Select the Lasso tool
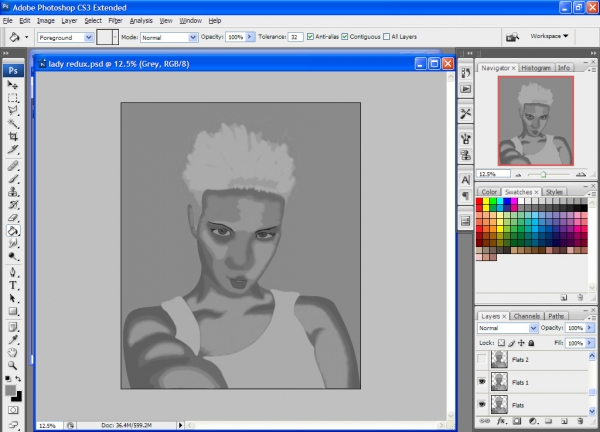Image resolution: width=600 pixels, height=432 pixels. tap(13, 111)
